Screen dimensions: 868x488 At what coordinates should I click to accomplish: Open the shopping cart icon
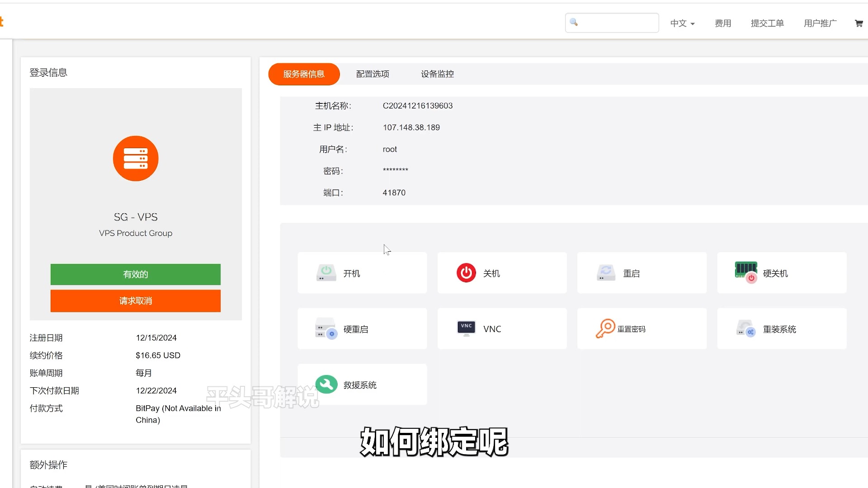point(859,23)
